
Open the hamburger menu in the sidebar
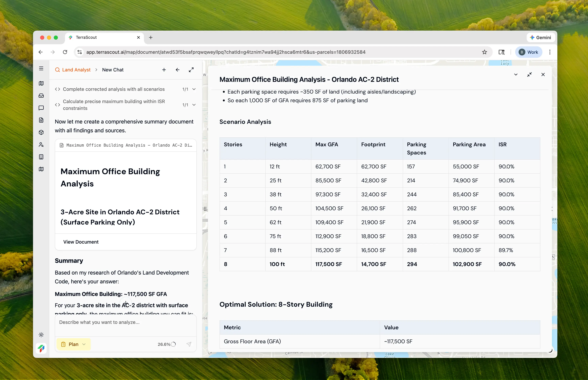click(41, 69)
